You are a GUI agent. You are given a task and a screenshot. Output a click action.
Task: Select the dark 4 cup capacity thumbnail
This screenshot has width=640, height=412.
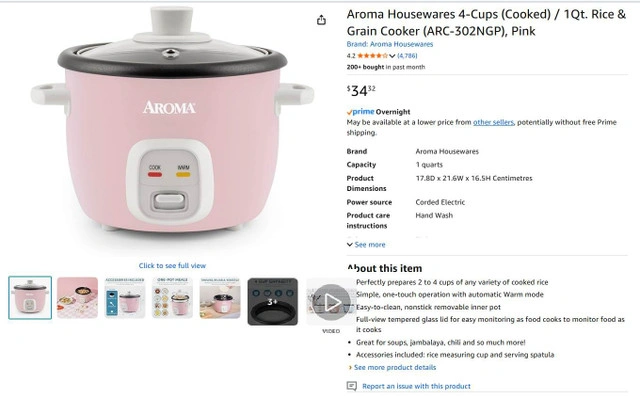click(x=273, y=301)
